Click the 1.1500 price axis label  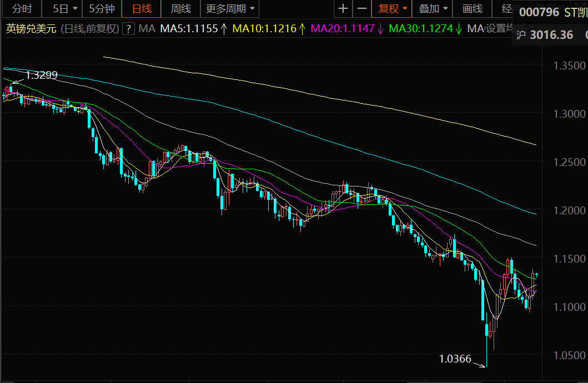tap(569, 259)
